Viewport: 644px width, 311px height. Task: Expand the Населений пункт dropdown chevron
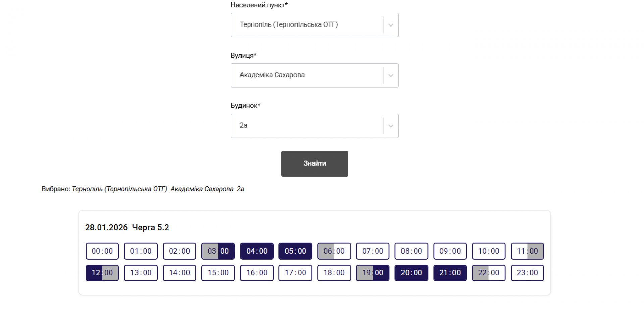pyautogui.click(x=391, y=25)
